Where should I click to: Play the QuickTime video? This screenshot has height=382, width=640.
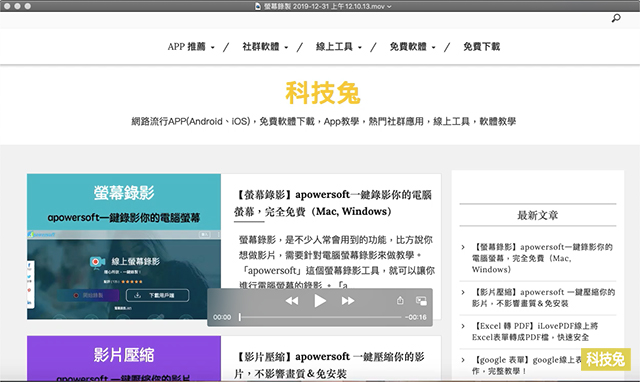point(320,301)
